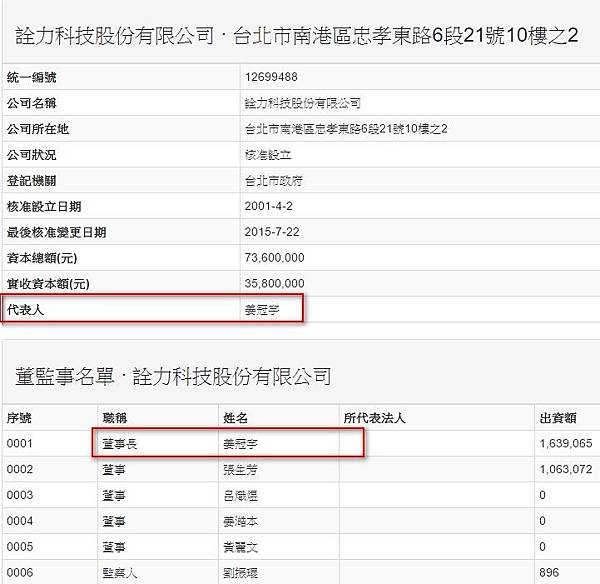Click the 統一編號 label
Viewport: 600px width, 584px height.
31,78
